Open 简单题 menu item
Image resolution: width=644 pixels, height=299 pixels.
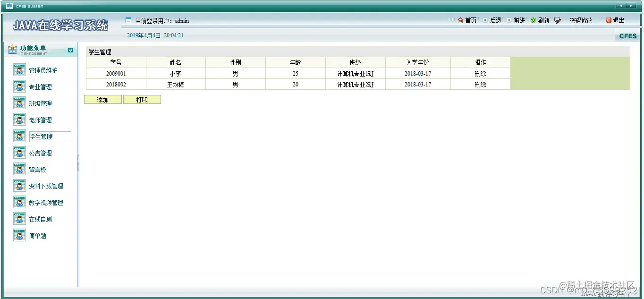point(37,236)
